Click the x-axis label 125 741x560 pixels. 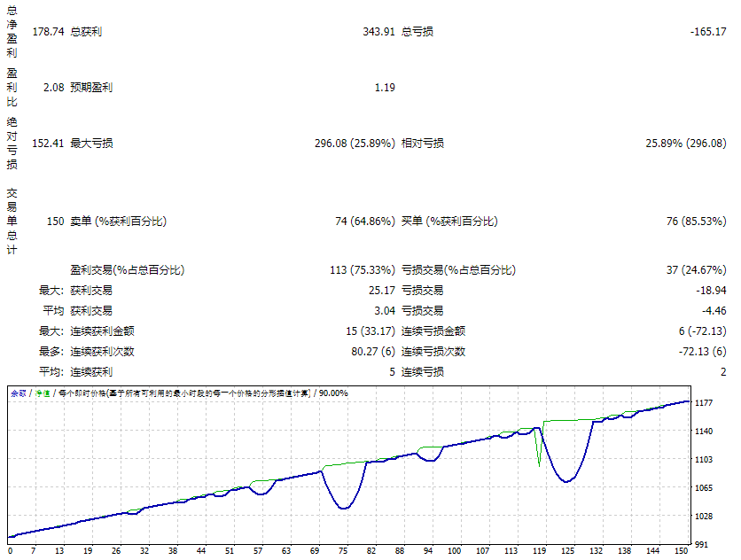click(x=567, y=550)
